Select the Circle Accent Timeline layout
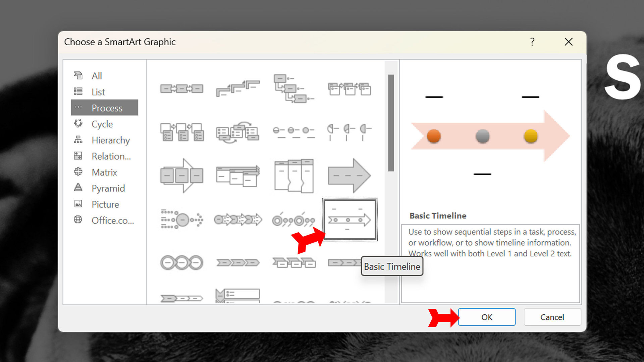 click(x=293, y=220)
